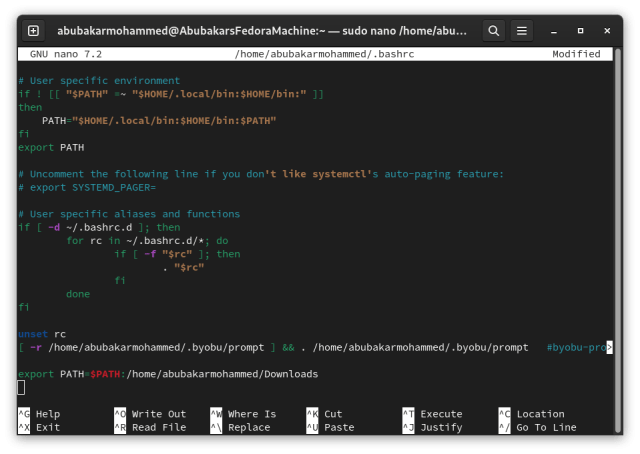This screenshot has height=454, width=640.
Task: Click the '. "$rc"' source line
Action: pos(183,267)
